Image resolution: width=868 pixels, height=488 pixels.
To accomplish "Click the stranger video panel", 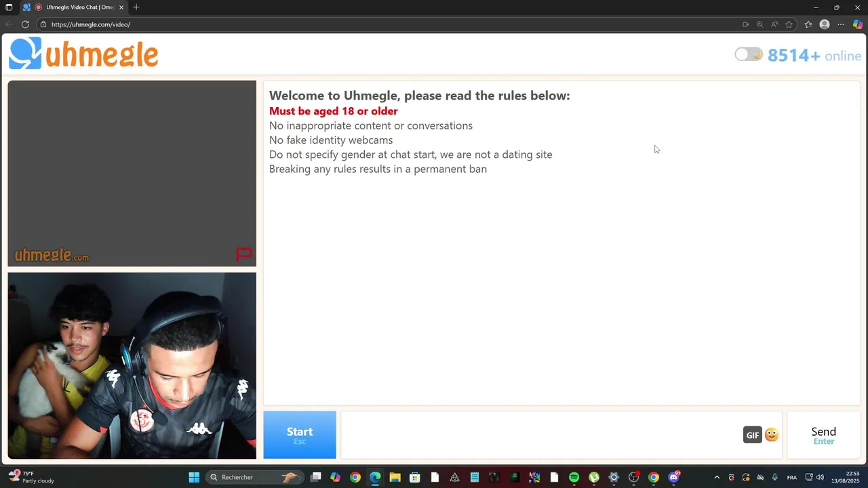I will pos(132,174).
